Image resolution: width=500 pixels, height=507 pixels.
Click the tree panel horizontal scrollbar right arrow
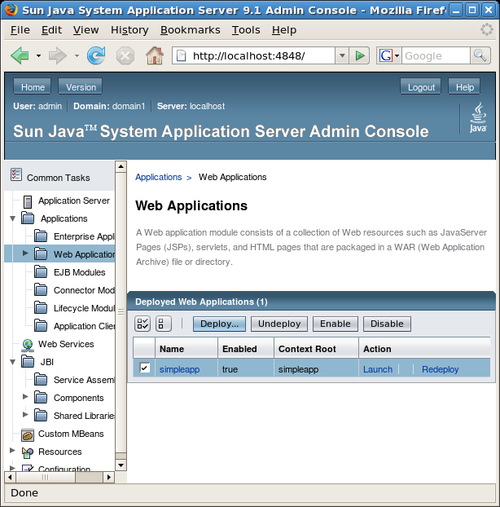coord(108,477)
